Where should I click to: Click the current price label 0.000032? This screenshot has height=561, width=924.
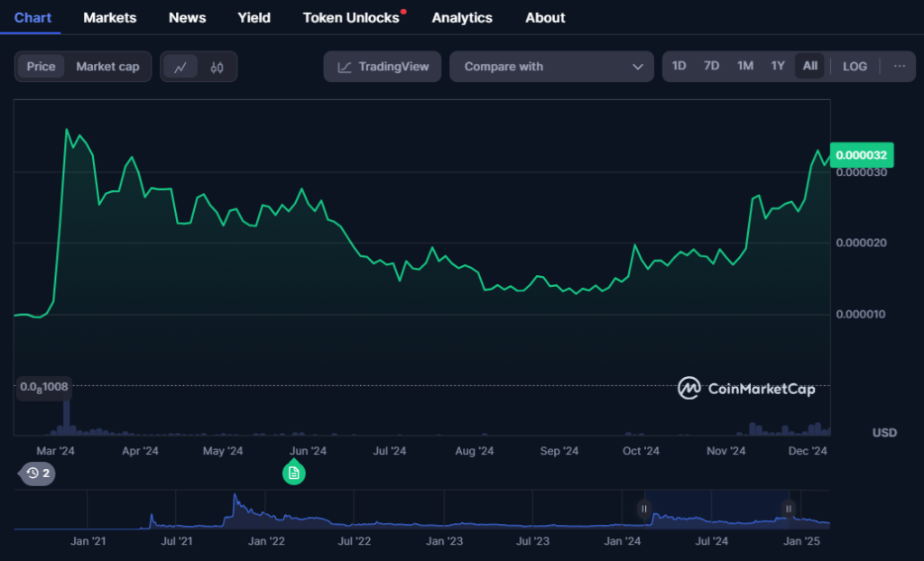point(862,155)
